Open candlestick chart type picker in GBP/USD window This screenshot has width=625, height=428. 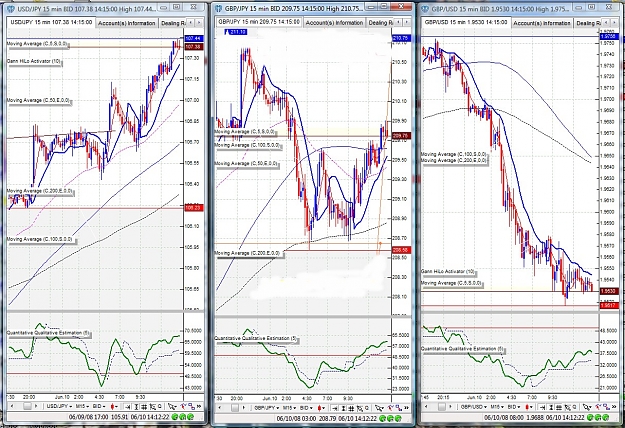coord(529,407)
